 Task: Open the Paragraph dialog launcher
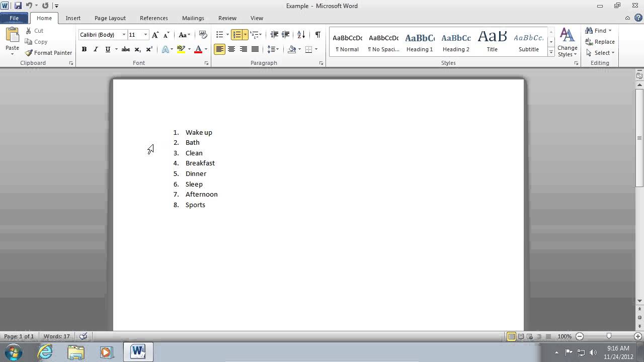[321, 63]
